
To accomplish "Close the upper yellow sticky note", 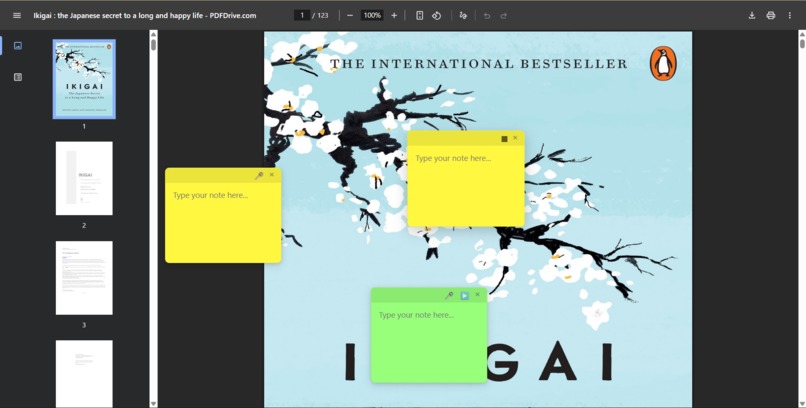I will [x=515, y=138].
